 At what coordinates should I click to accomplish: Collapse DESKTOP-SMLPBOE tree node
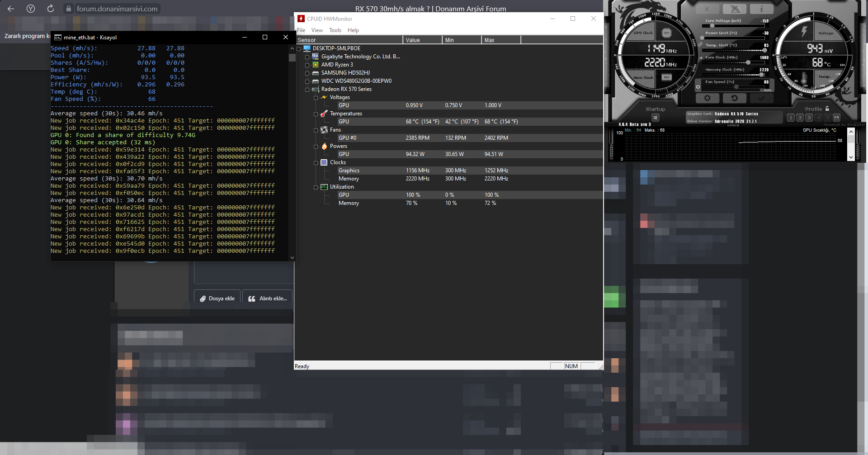tap(298, 49)
